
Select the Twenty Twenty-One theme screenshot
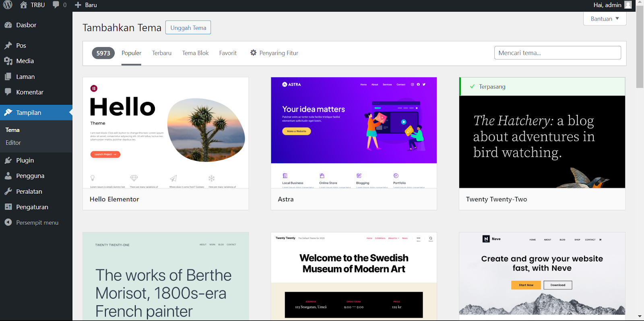[165, 276]
